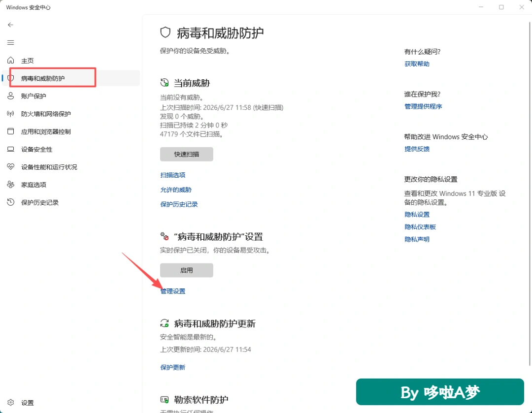The image size is (532, 413).
Task: Click the "安全智能是最新的。" text
Action: click(x=188, y=337)
